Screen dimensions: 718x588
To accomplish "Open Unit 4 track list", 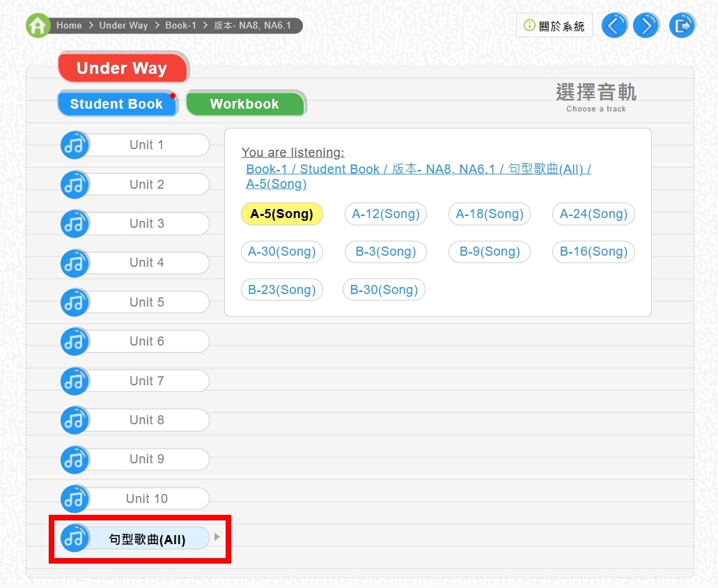I will point(146,263).
